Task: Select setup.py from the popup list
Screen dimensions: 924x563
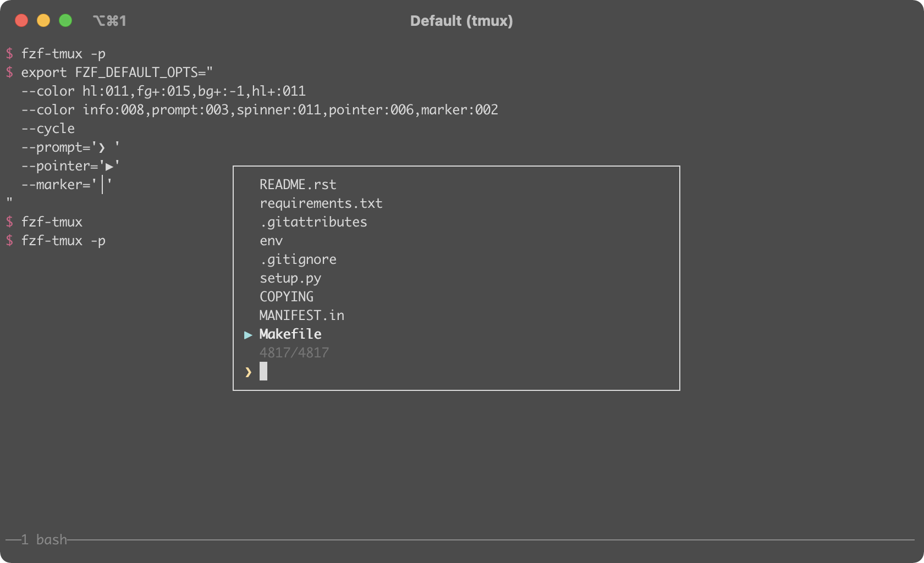Action: [291, 278]
